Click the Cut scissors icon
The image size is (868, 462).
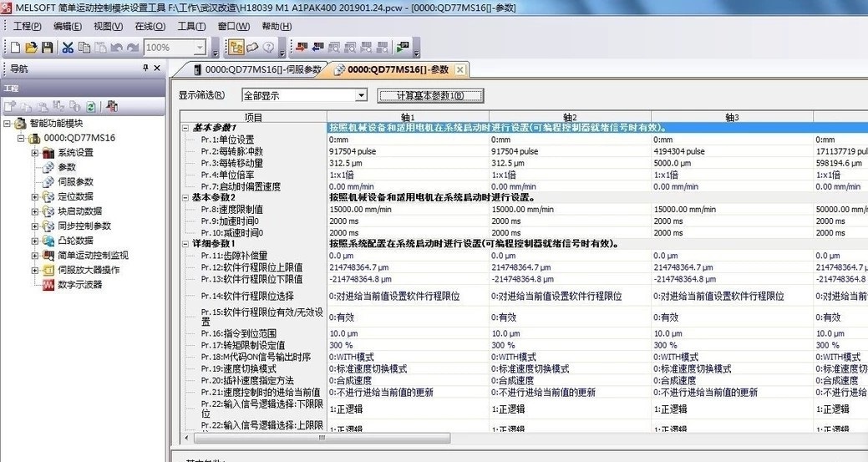pyautogui.click(x=68, y=48)
